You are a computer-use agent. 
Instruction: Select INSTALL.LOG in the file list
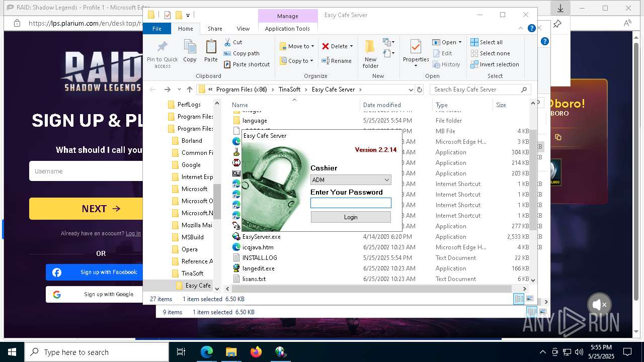260,257
